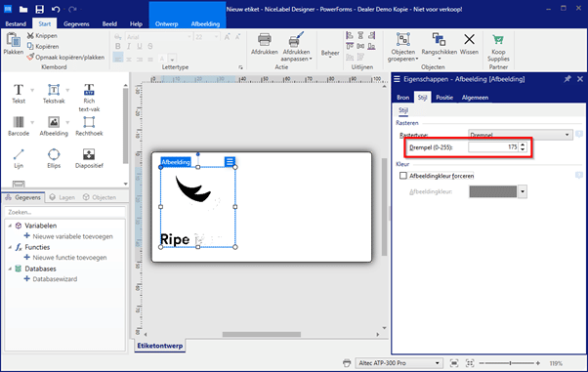
Task: Click Nieuwe variabele toevoegen link
Action: 68,236
